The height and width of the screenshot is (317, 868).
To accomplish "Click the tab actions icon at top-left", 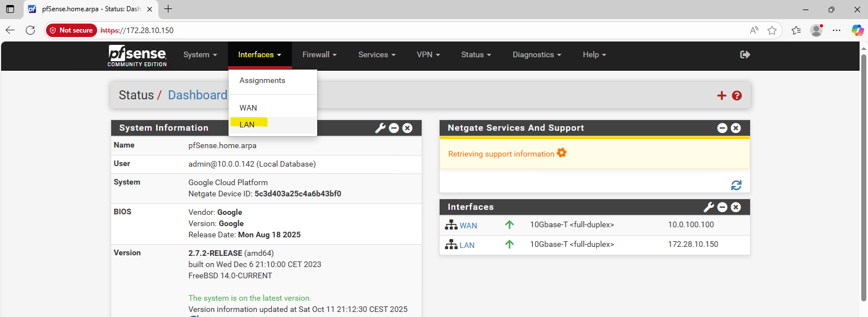I will tap(10, 9).
